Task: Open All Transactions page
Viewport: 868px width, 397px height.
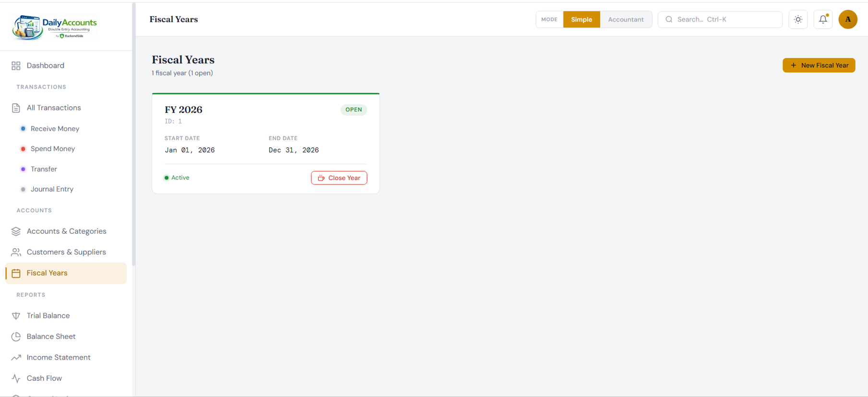Action: click(x=66, y=108)
